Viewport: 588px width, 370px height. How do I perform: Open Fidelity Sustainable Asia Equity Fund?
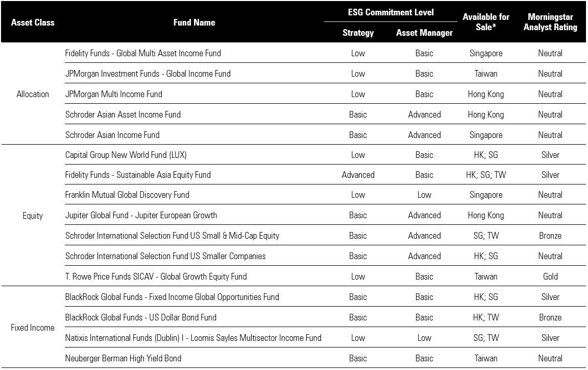[x=138, y=175]
